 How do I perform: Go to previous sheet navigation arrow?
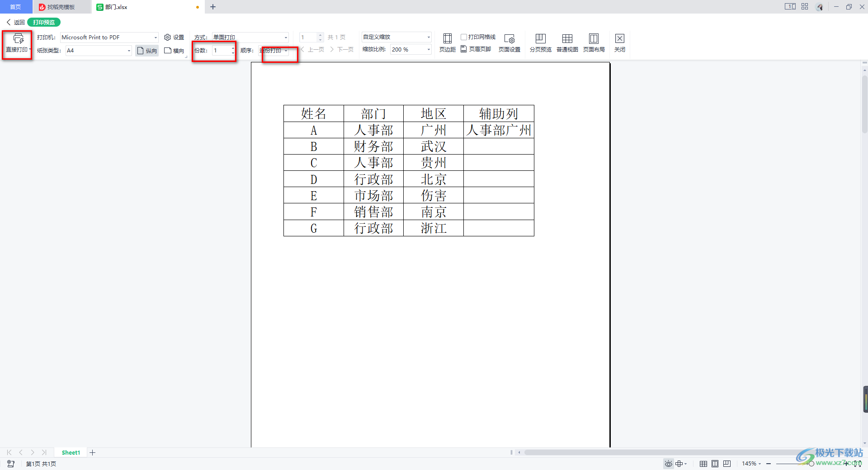(21, 452)
